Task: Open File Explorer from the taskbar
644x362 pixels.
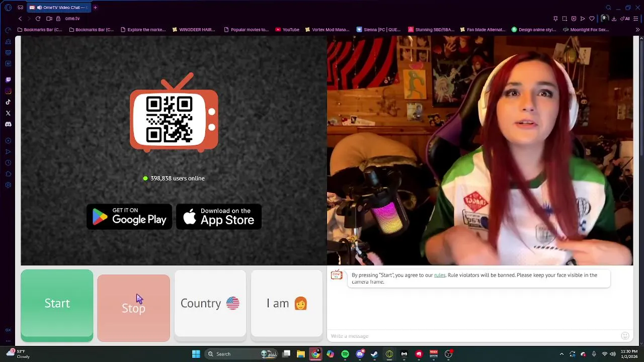Action: pyautogui.click(x=300, y=354)
